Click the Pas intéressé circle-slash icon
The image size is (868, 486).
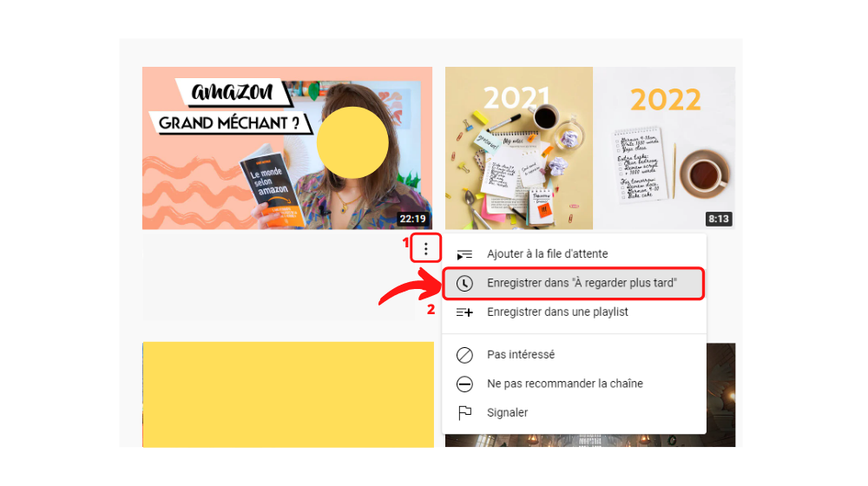pyautogui.click(x=464, y=355)
